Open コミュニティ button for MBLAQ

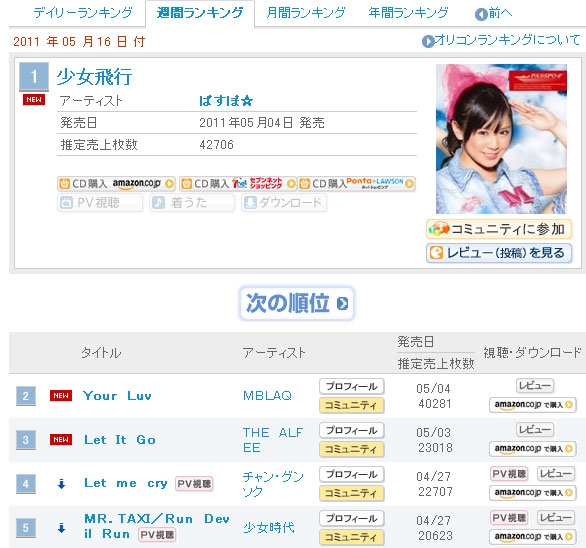coord(352,405)
